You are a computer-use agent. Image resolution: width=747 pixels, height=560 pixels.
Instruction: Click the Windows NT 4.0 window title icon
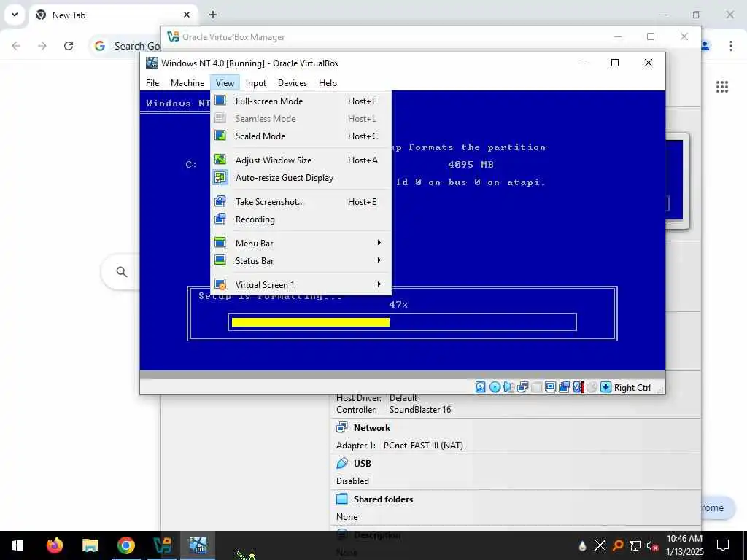152,63
